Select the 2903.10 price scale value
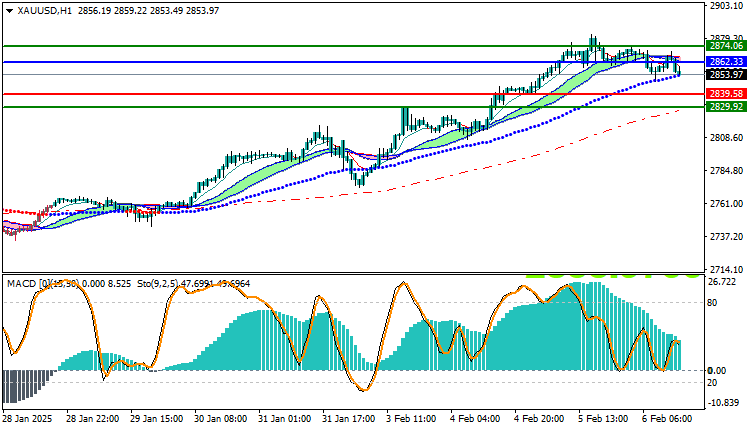The height and width of the screenshot is (430, 750). (x=727, y=6)
